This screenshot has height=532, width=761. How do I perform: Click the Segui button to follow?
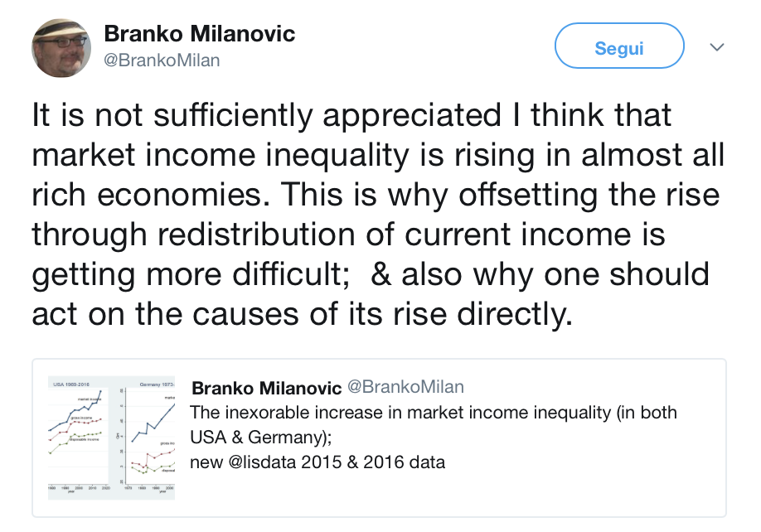coord(618,46)
